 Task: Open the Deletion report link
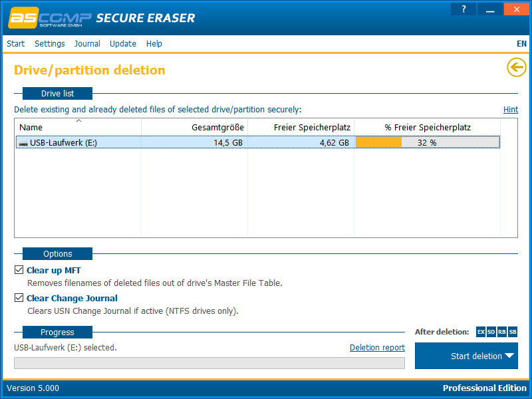pos(377,348)
